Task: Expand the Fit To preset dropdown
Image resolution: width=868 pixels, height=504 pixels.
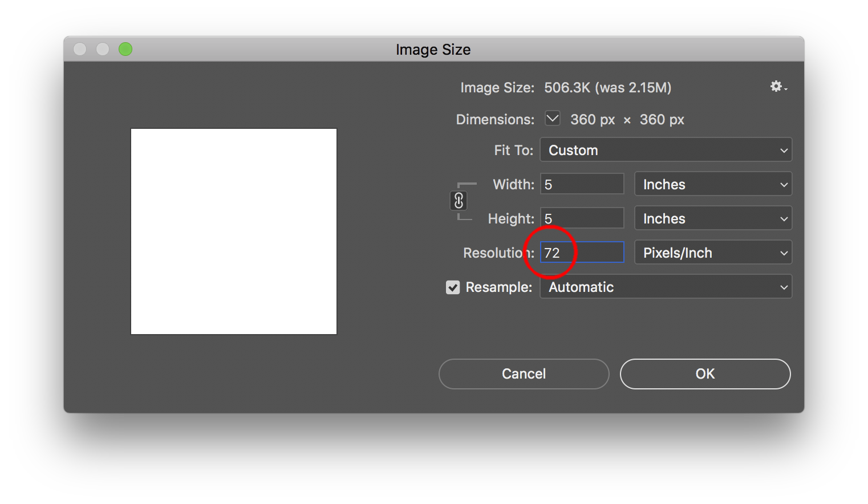Action: pyautogui.click(x=666, y=150)
